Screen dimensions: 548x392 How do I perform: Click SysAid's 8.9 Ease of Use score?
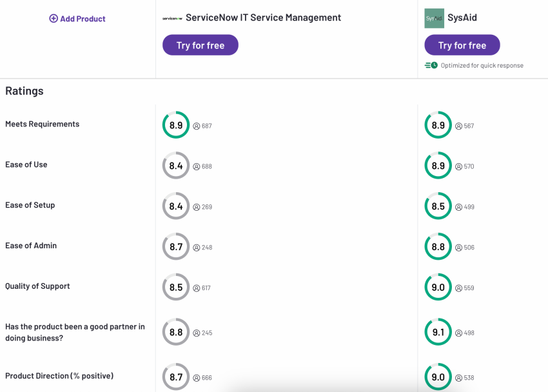pyautogui.click(x=438, y=166)
